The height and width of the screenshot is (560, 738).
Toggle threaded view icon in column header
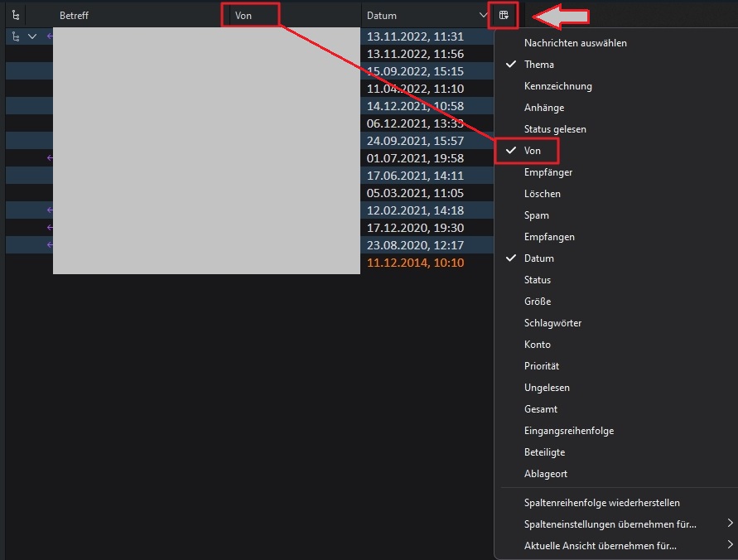coord(16,15)
